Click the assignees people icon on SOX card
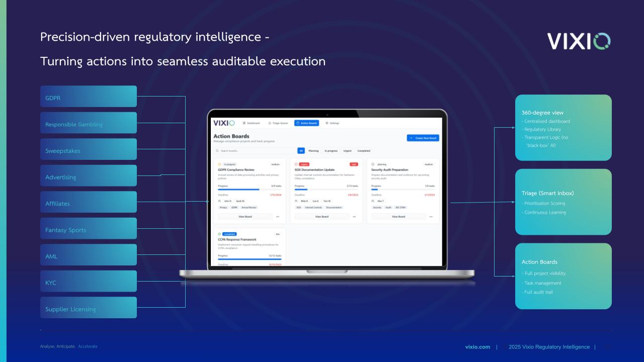This screenshot has width=644, height=362. [x=296, y=201]
